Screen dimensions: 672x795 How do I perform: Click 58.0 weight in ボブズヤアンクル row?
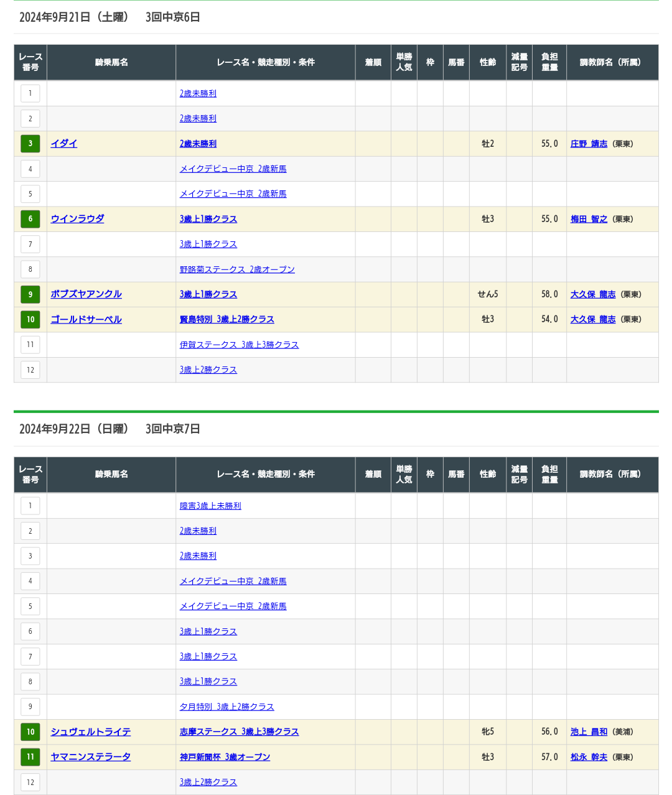[x=549, y=294]
